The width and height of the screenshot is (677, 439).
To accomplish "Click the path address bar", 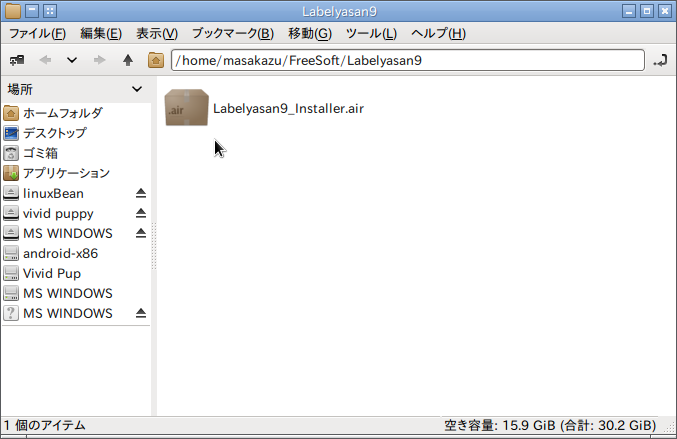I will (x=408, y=60).
